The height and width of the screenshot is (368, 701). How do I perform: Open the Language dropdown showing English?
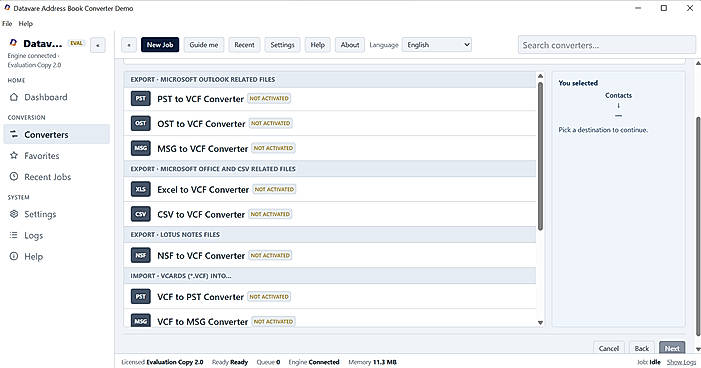point(437,45)
